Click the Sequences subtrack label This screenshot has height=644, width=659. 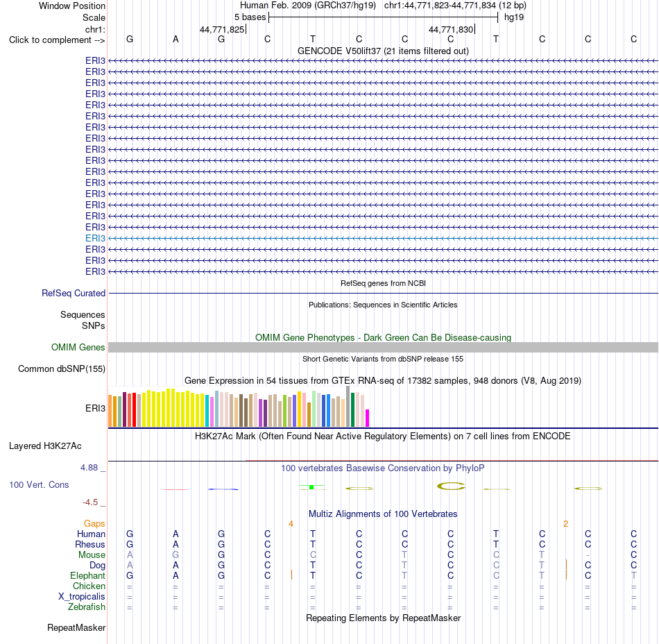[83, 314]
